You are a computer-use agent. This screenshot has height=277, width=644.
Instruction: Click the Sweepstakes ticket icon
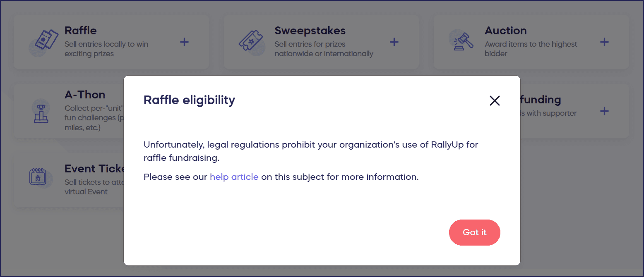(251, 41)
